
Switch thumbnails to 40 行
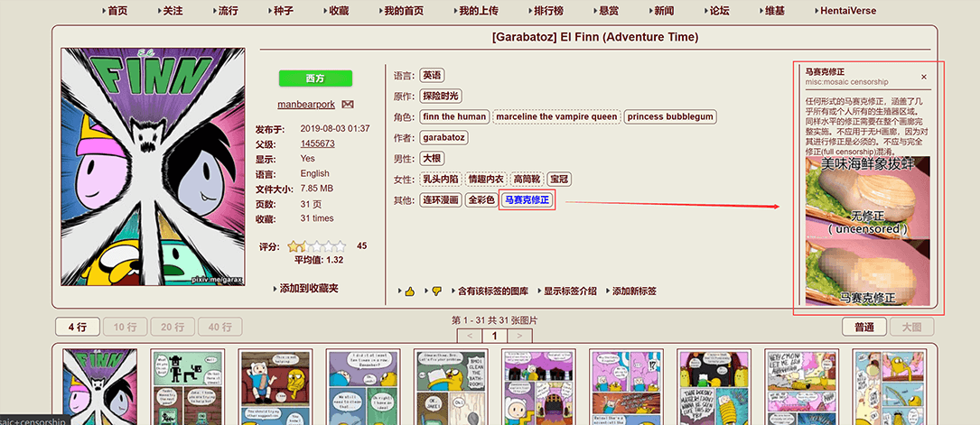(219, 327)
